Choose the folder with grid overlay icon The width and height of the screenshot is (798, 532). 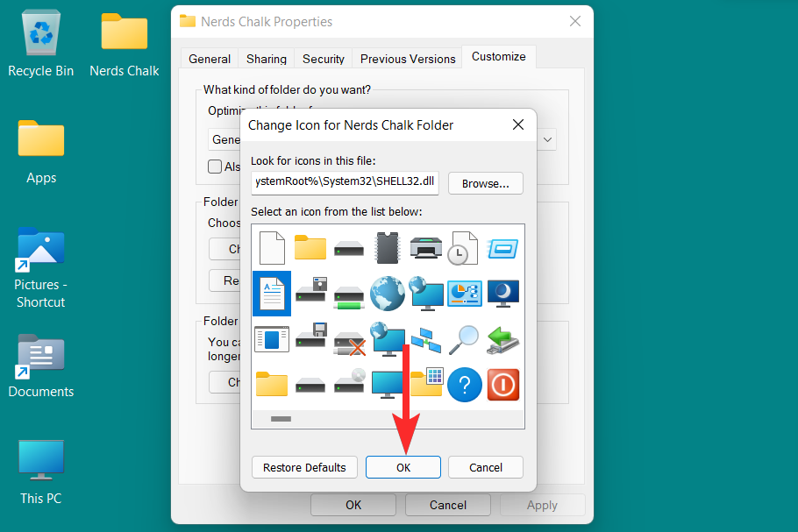pyautogui.click(x=426, y=381)
